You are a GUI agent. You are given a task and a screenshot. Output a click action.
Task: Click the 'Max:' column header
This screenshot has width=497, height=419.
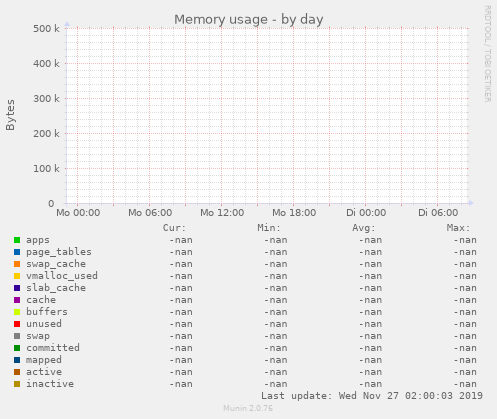[x=458, y=228]
